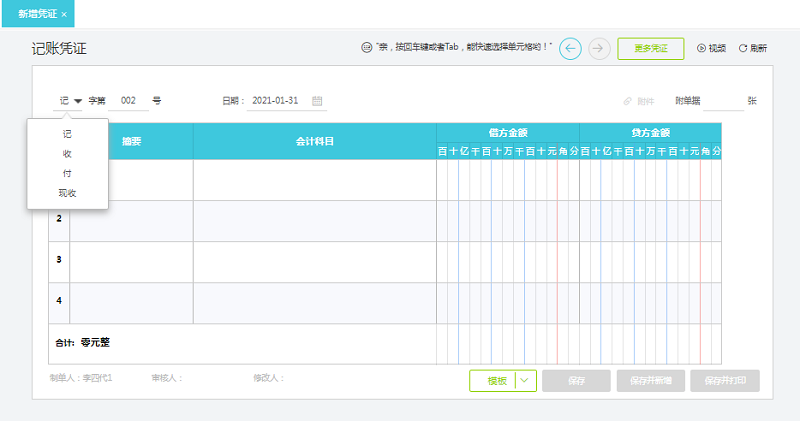Screen dimensions: 800x421
Task: Click the 更多凭证 button
Action: coord(650,48)
